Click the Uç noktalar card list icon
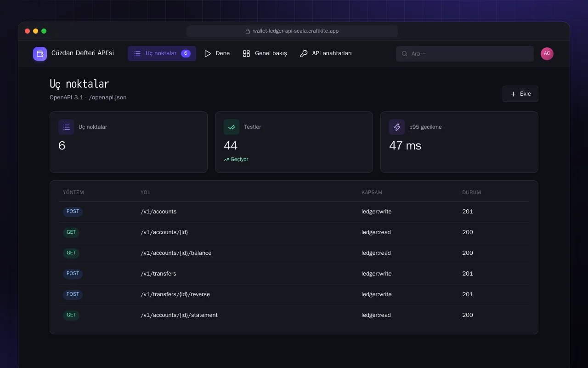Image resolution: width=588 pixels, height=368 pixels. pos(66,127)
